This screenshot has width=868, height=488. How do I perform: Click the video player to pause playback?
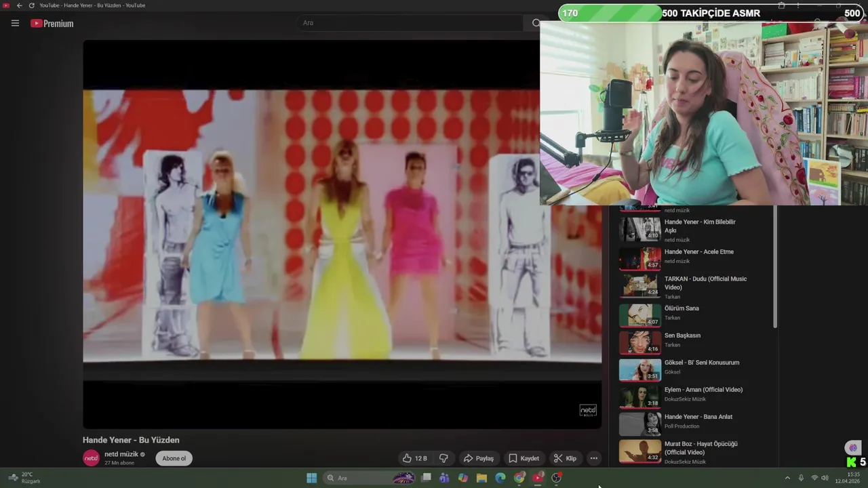click(x=342, y=234)
